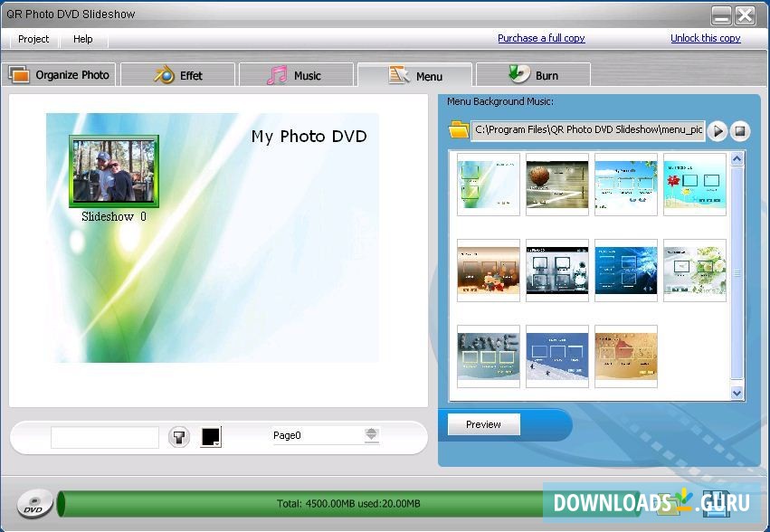Click the template list scrollbar down arrow
This screenshot has height=532, width=770.
737,394
